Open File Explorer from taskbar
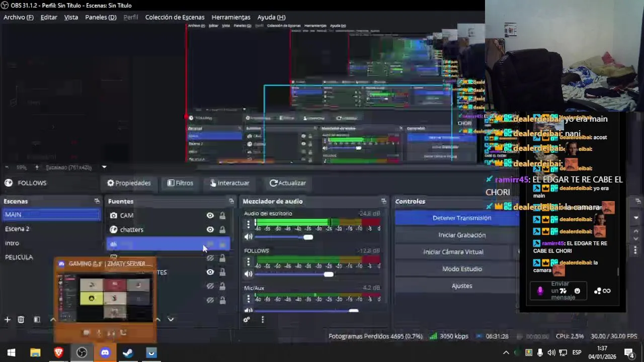Screen dimensions: 644x362 coord(35,352)
